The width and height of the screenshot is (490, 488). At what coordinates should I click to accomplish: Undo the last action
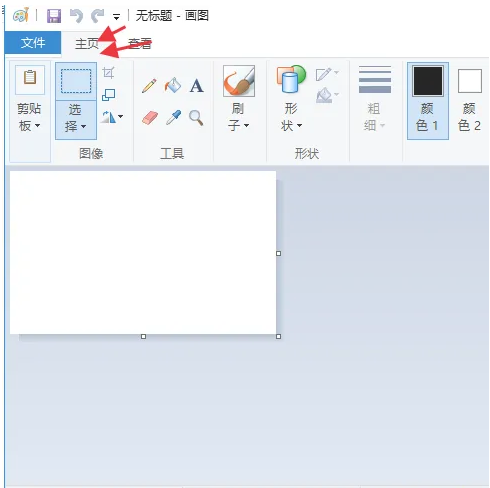click(x=76, y=16)
